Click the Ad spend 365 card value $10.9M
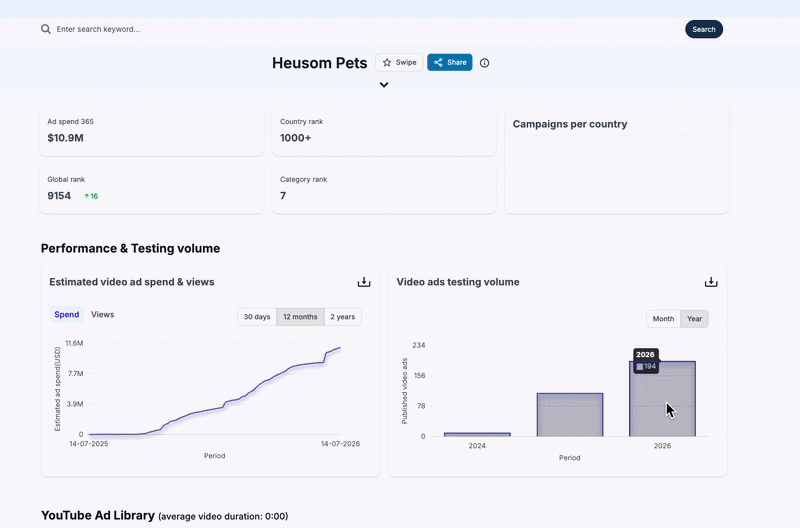 pos(65,138)
